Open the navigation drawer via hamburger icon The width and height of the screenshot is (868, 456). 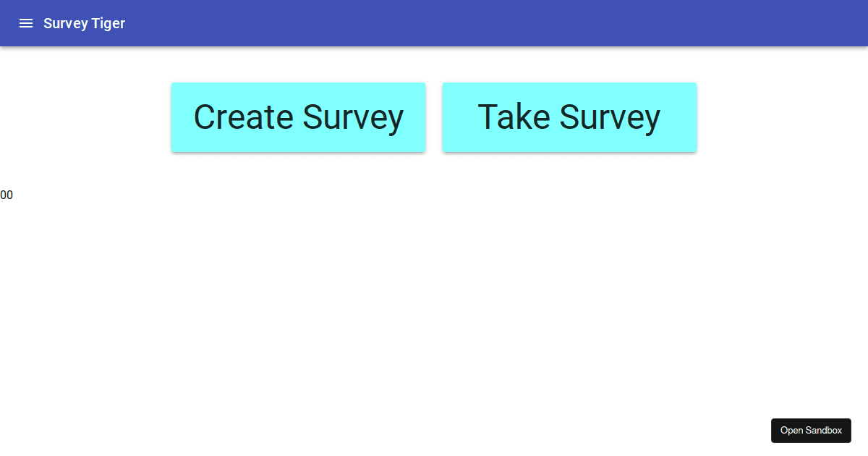pos(26,23)
